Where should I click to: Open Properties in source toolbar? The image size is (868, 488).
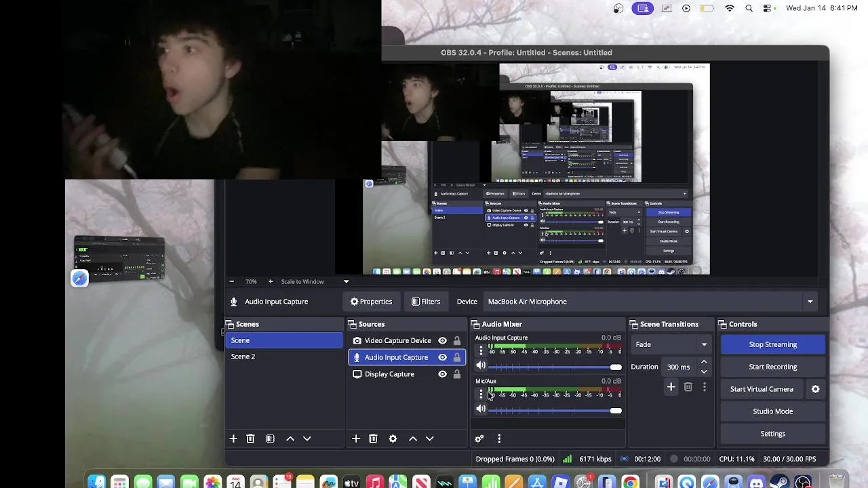point(371,302)
